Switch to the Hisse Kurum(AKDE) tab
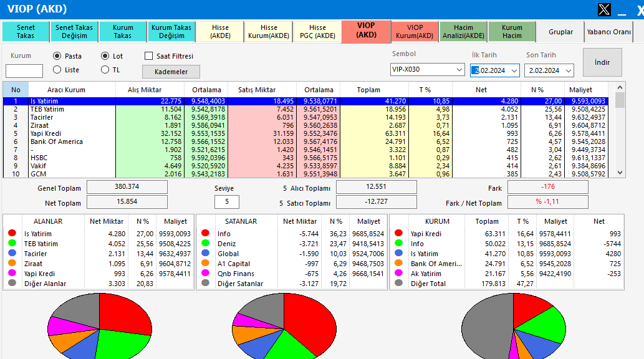Viewport: 644px width, 359px height. 269,32
